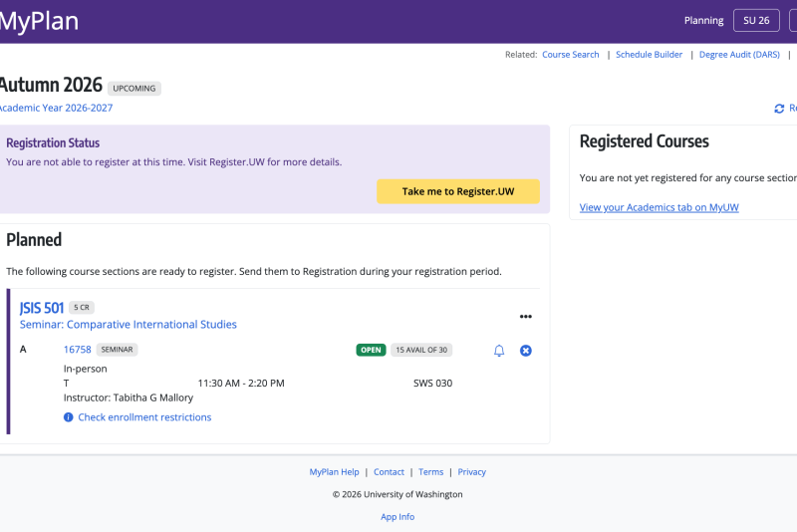The width and height of the screenshot is (797, 532).
Task: Open View your Academics tab on MyUW
Action: [660, 207]
